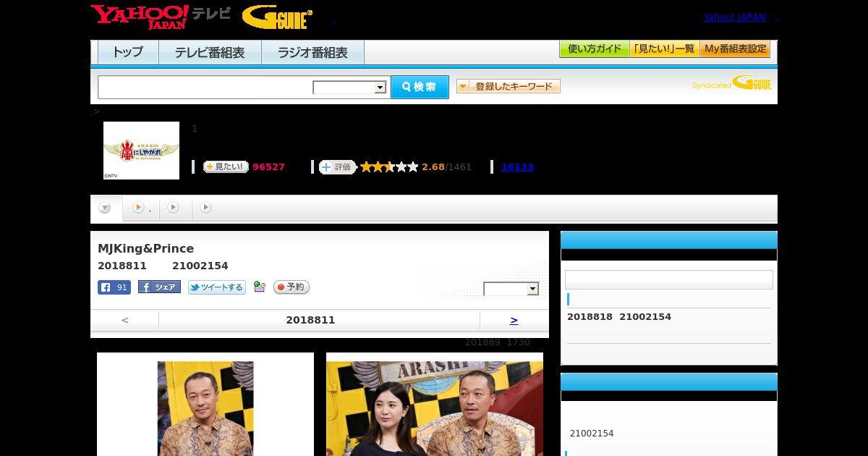Open the man's portrait photo thumbnail
Screen dimensions: 868x456
coord(205,404)
